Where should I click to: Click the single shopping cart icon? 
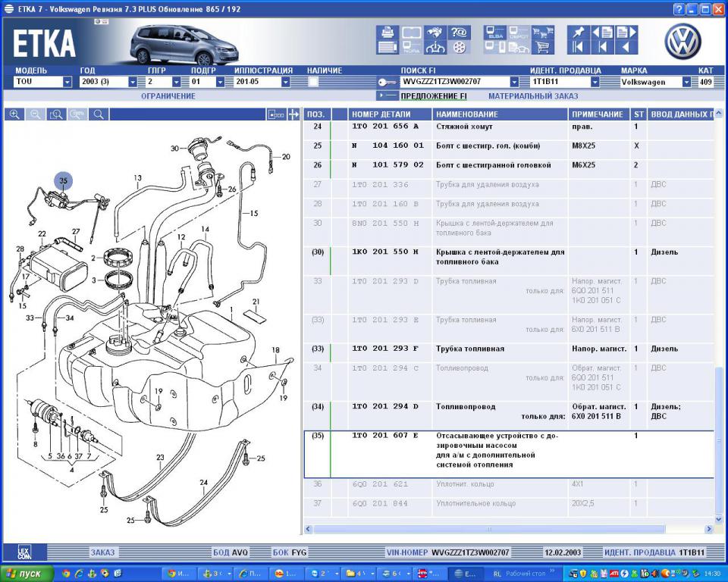click(x=543, y=47)
